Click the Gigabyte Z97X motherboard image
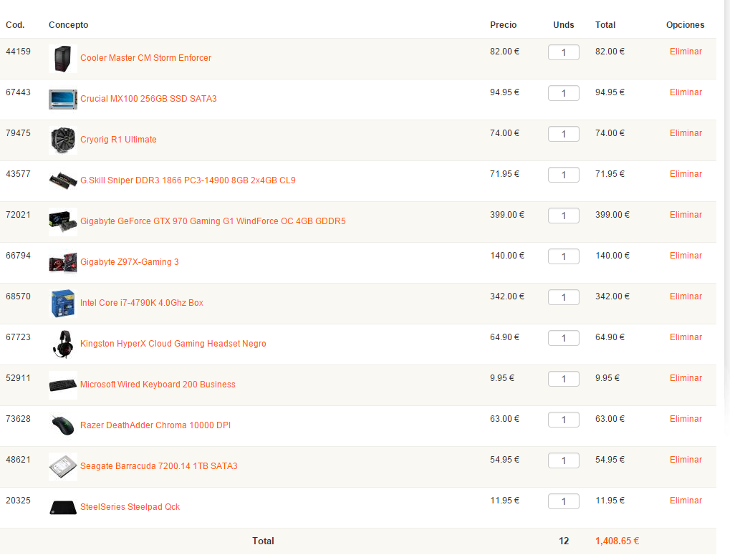Screen dimensions: 730x560 pos(63,263)
